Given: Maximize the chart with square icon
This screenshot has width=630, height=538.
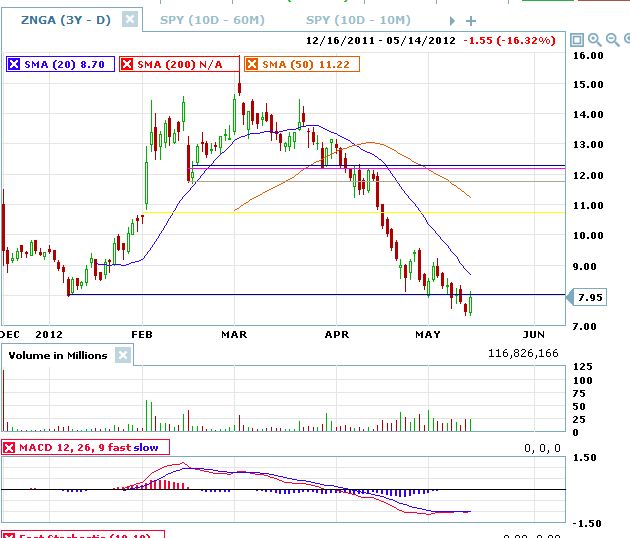Looking at the screenshot, I should [577, 40].
